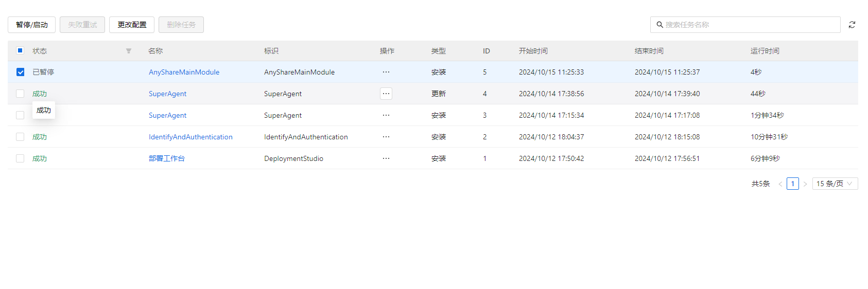Check the SuperAgent 更新 row checkbox
This screenshot has width=868, height=289.
pyautogui.click(x=20, y=94)
